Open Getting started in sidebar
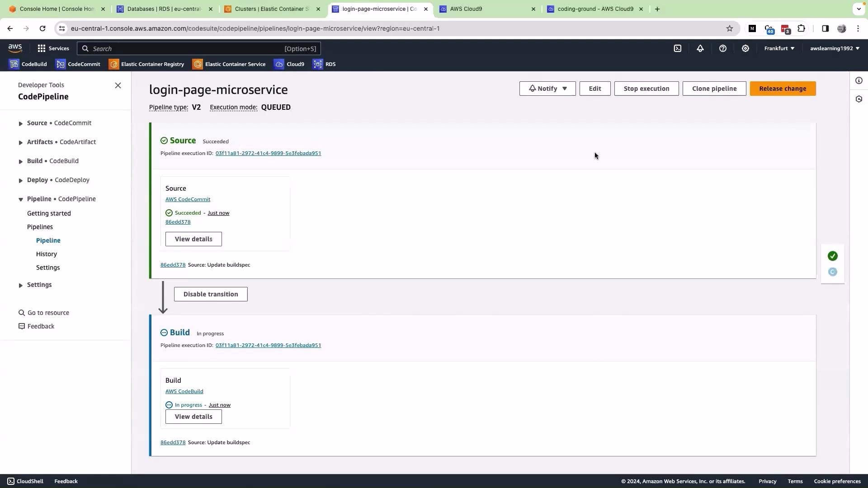 pos(49,213)
